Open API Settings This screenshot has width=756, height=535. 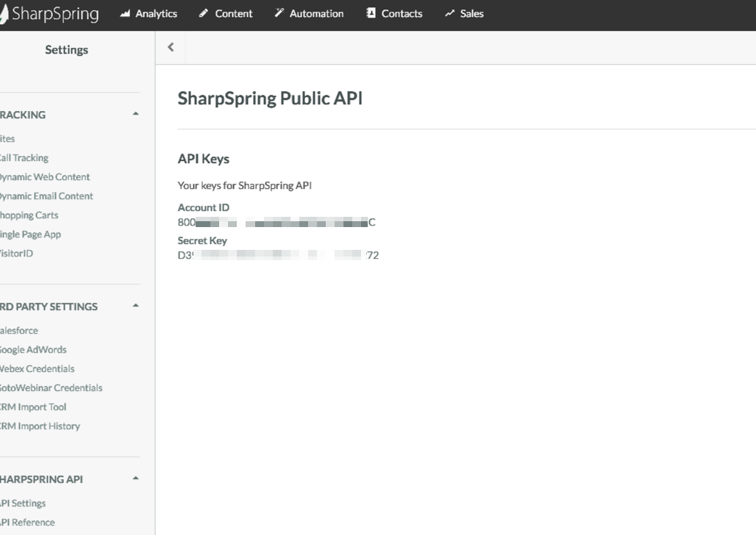[x=23, y=503]
